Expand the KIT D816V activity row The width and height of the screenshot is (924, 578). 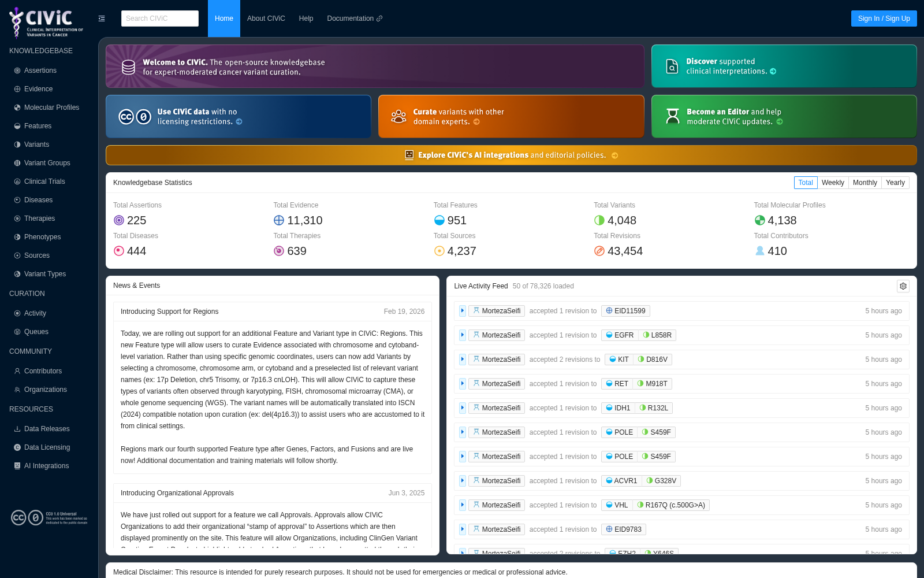coord(463,360)
